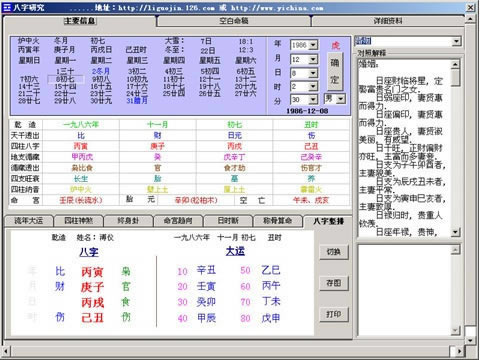
Task: Open the day dropdown arrow
Action: (313, 73)
